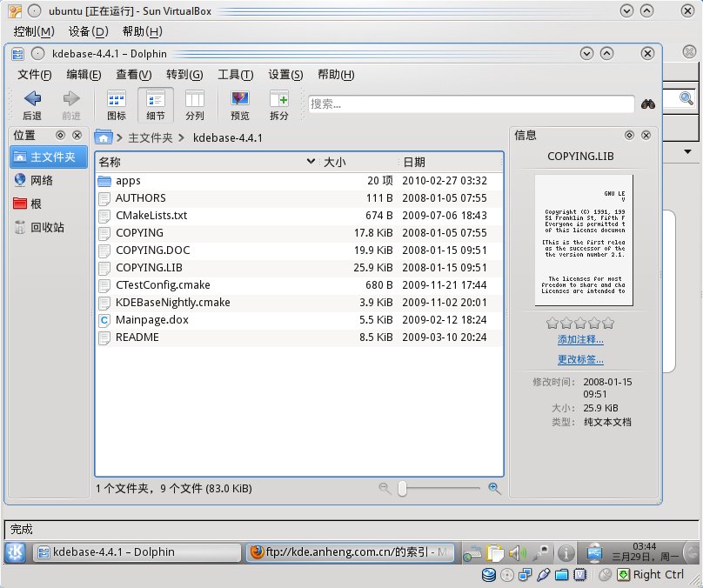
Task: Open the 转到(G) menu
Action: 184,75
